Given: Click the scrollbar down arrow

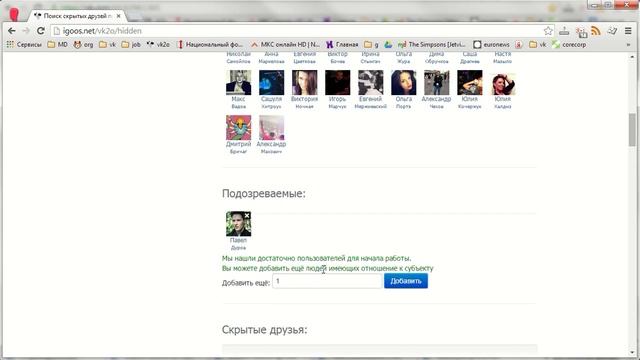Looking at the screenshot, I should (x=632, y=353).
